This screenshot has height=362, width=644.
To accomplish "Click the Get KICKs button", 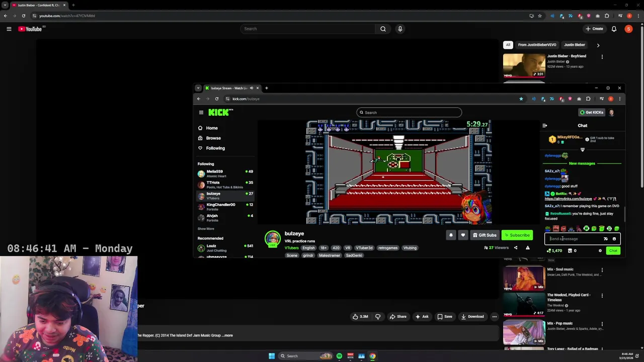I will (591, 113).
